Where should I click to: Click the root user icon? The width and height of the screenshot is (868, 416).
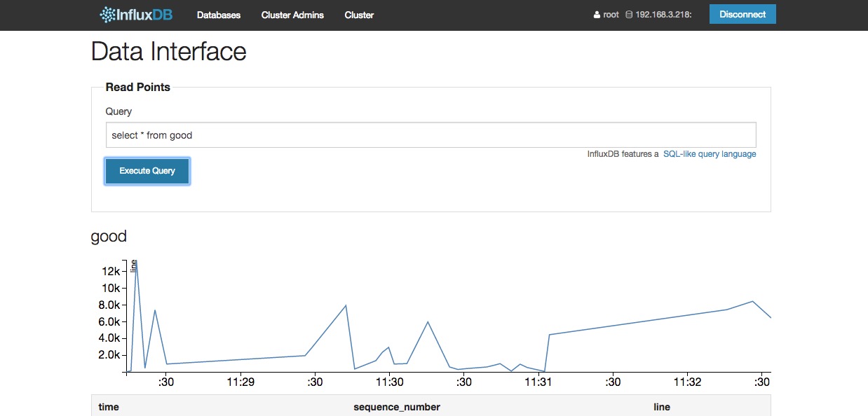pos(597,15)
